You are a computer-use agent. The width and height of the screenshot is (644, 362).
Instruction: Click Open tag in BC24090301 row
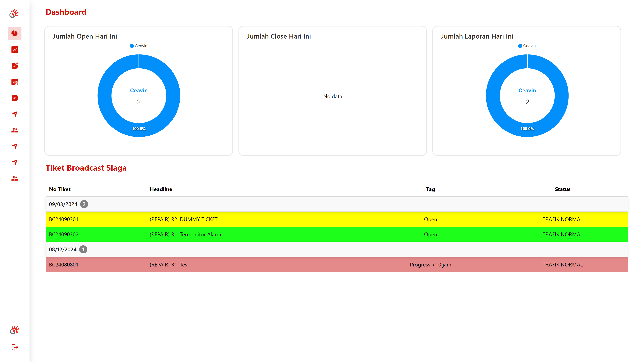[430, 220]
